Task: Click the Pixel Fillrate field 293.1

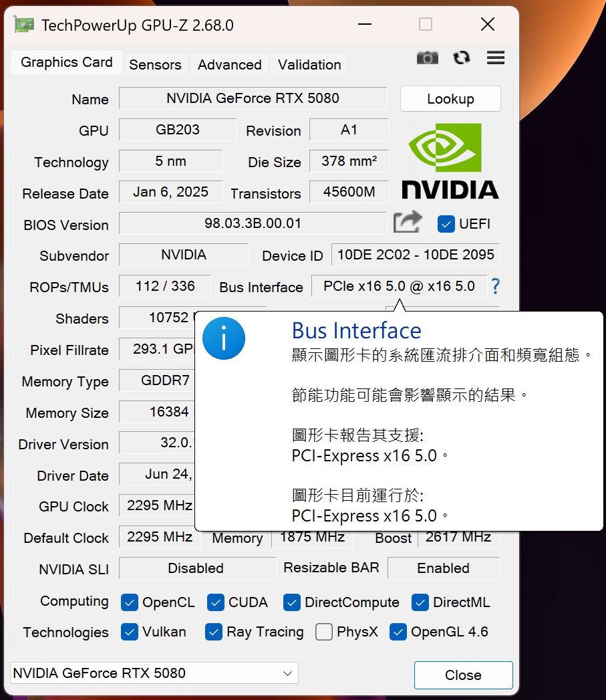Action: [x=157, y=348]
